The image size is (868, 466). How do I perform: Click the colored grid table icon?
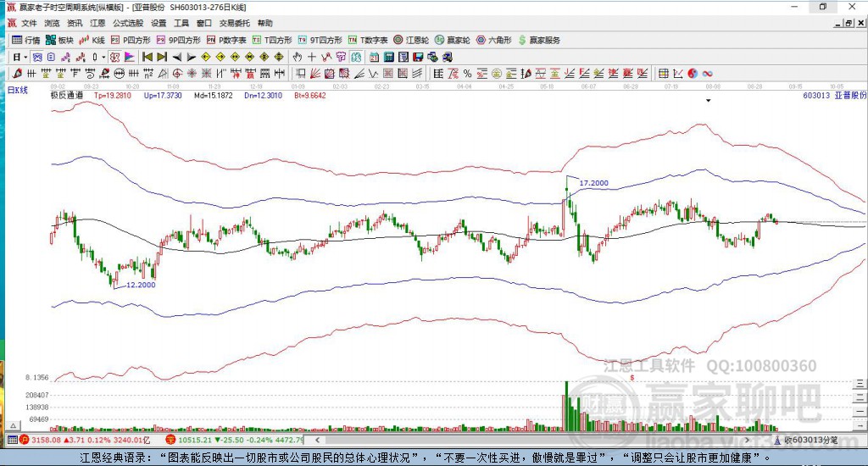coord(663,74)
